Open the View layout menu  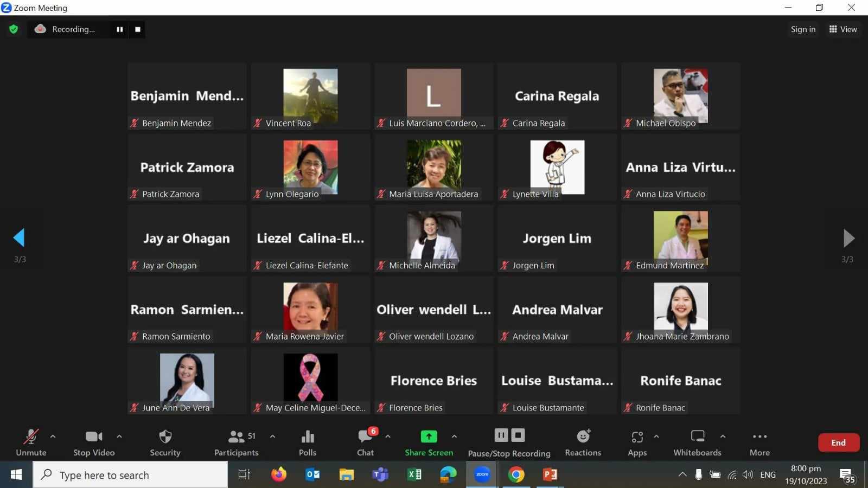[x=843, y=29]
